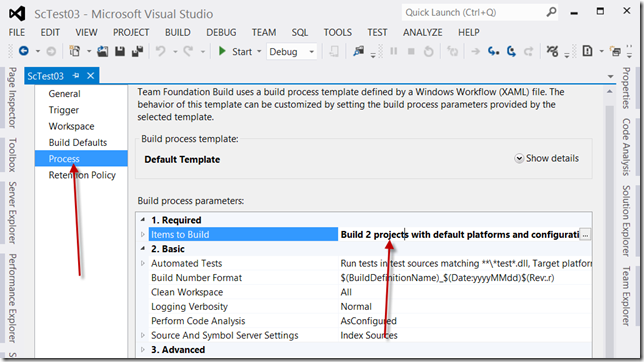The width and height of the screenshot is (644, 362).
Task: Click the Undo icon
Action: [x=161, y=51]
